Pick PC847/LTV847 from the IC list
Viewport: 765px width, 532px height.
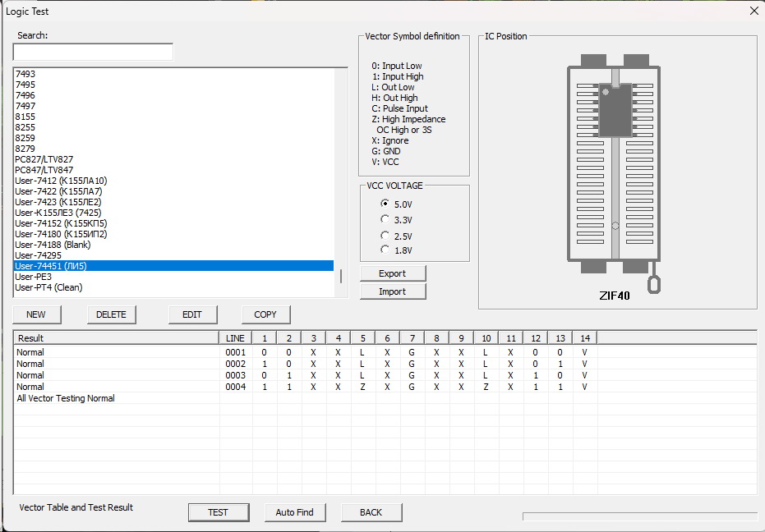pos(44,170)
